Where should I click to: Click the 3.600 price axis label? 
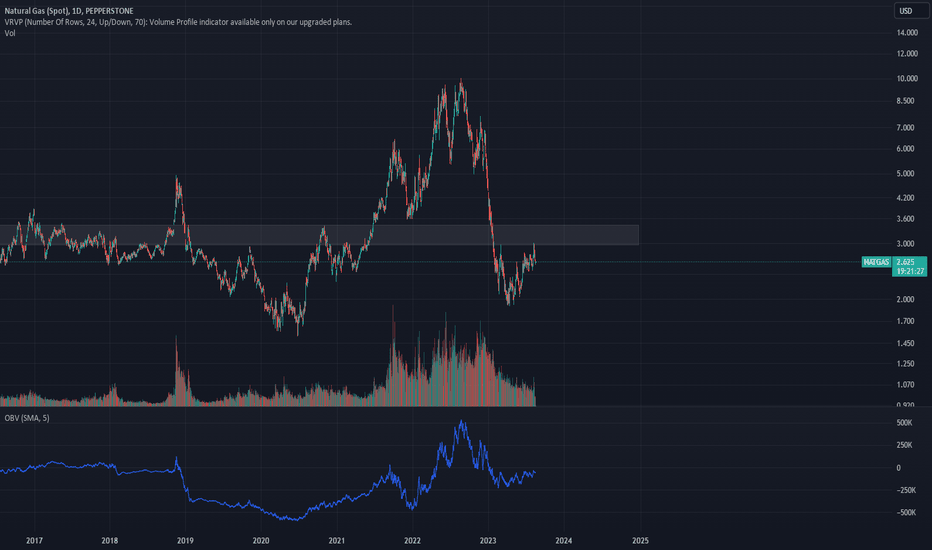coord(905,219)
